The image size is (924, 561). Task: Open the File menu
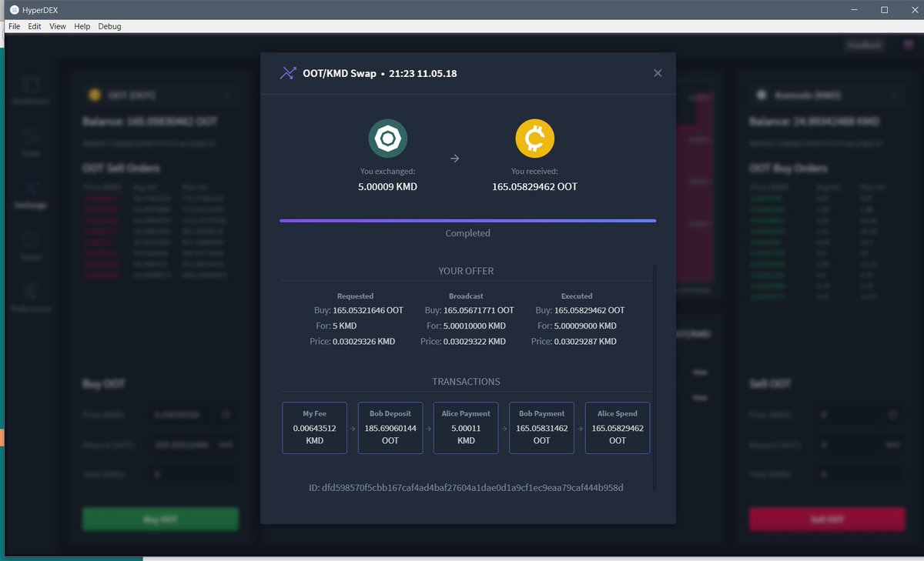click(x=14, y=26)
